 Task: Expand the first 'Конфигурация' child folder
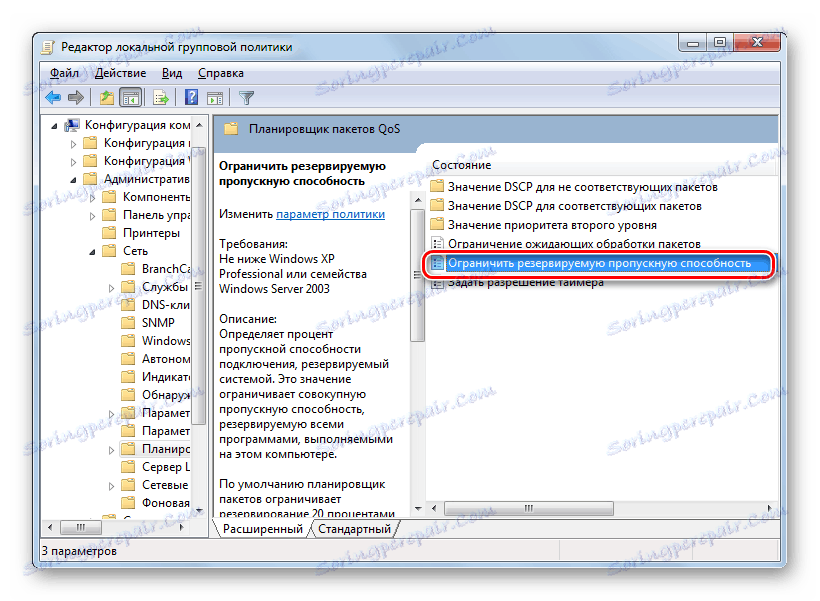[x=73, y=144]
